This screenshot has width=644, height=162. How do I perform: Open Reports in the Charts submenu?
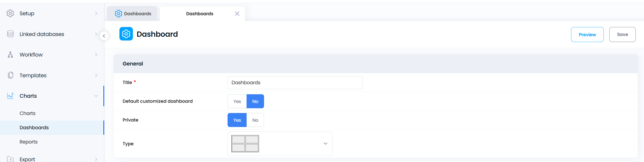click(28, 142)
